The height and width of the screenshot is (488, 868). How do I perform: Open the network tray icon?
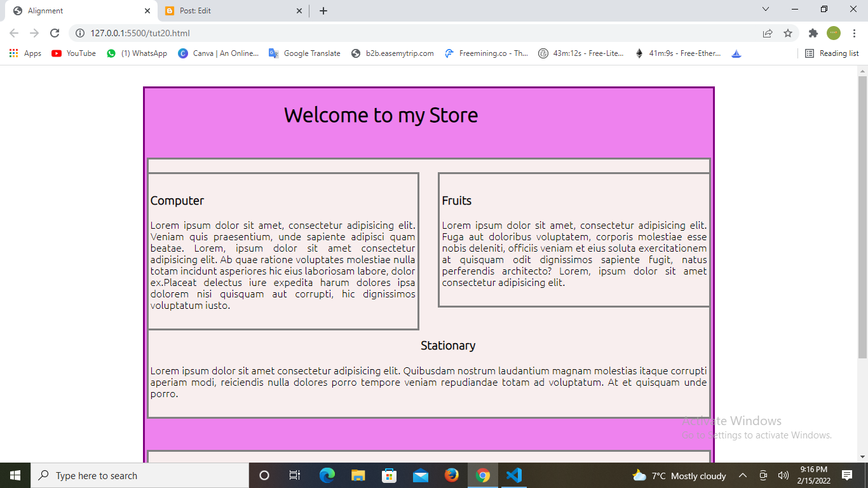click(763, 475)
